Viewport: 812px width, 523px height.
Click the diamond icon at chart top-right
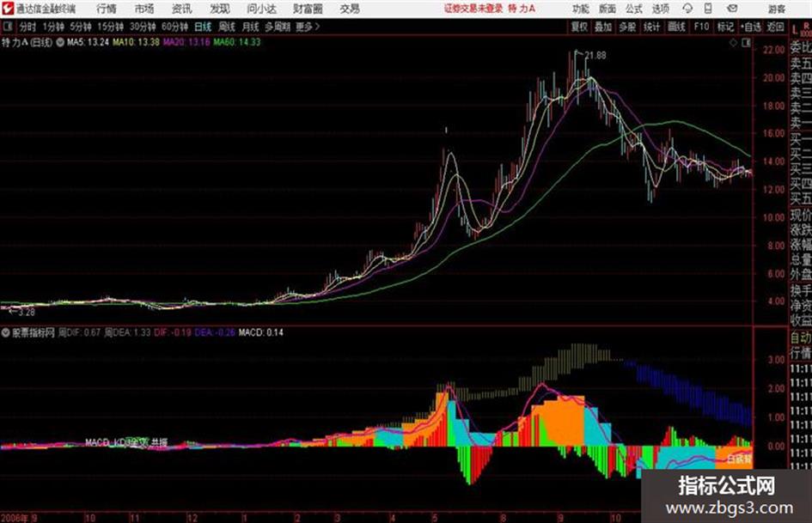(x=733, y=43)
